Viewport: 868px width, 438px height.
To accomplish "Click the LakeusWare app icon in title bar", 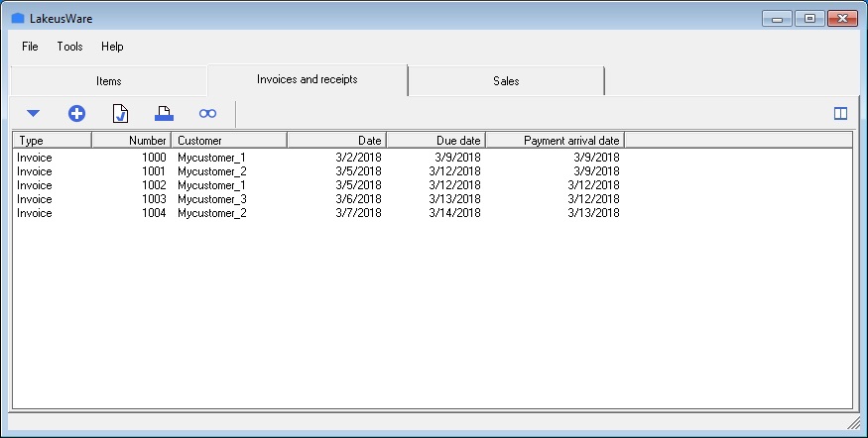I will (x=17, y=18).
